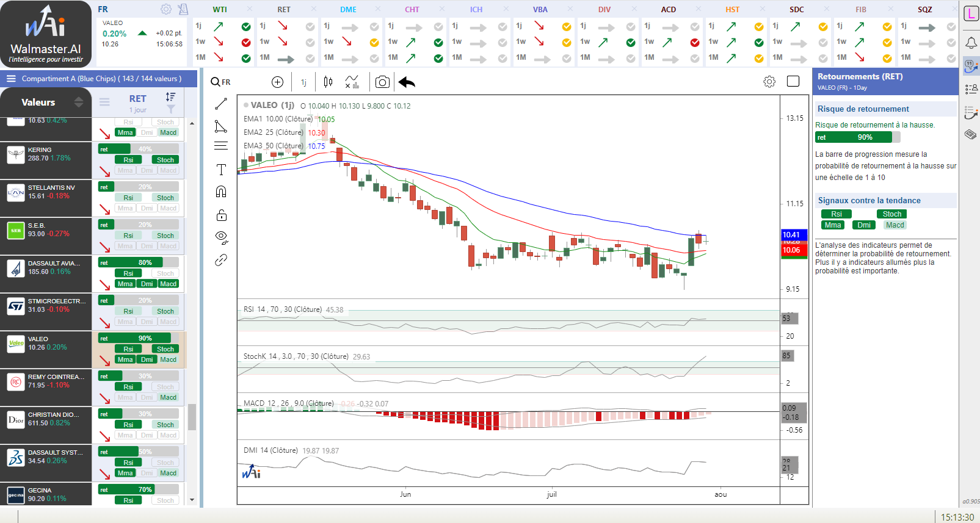980x523 pixels.
Task: Sort the Valeurs column
Action: pos(79,102)
